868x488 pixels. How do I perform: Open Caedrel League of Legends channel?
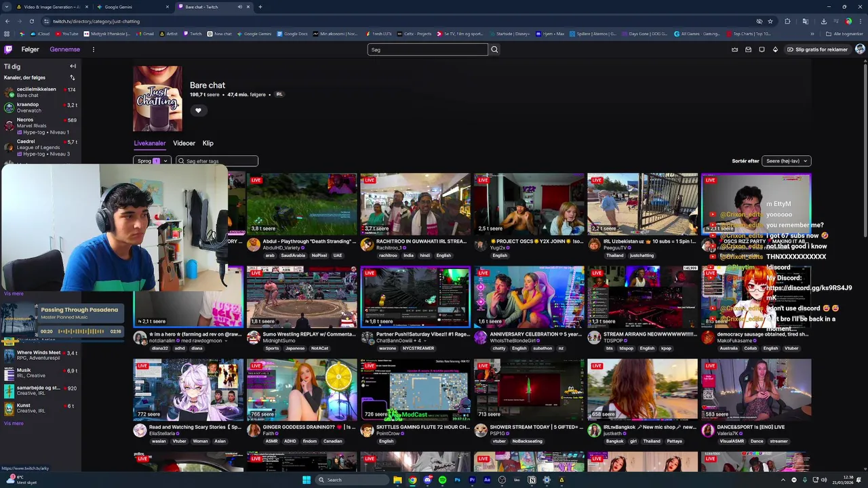click(41, 148)
